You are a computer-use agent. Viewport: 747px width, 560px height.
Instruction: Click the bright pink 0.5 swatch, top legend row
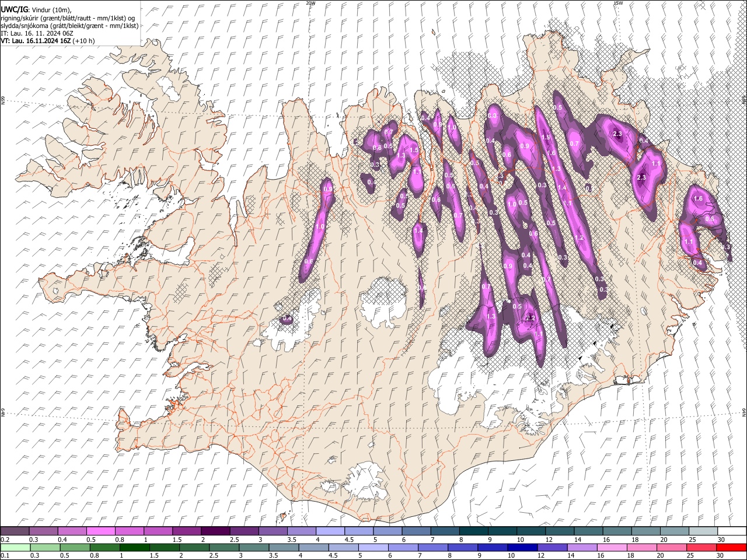tap(101, 531)
